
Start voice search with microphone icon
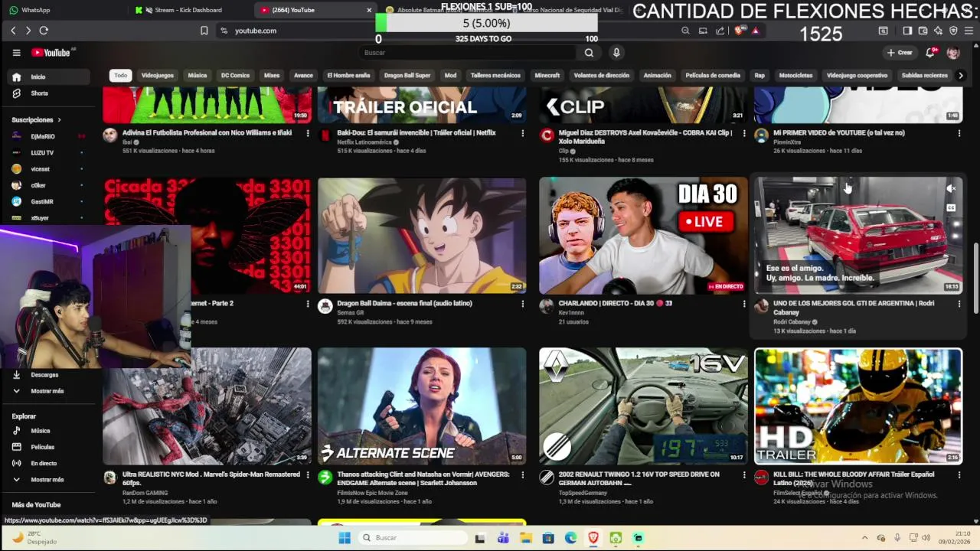[x=616, y=53]
